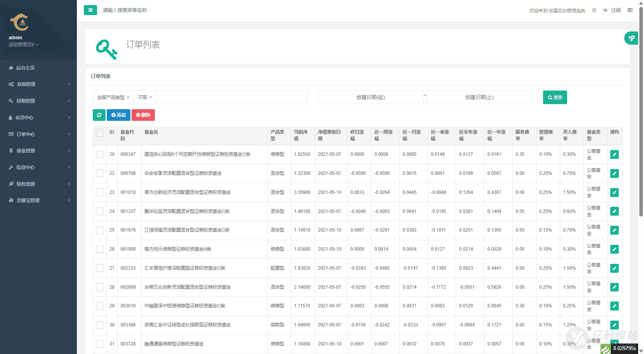Select the checkbox for fund ID 27
Viewport: 644px width, 354px height.
point(99,268)
